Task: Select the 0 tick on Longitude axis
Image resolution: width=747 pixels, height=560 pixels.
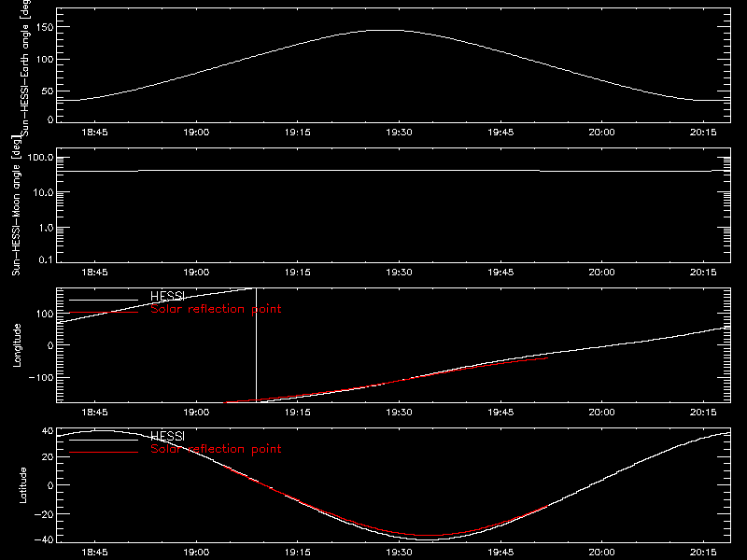Action: click(51, 345)
